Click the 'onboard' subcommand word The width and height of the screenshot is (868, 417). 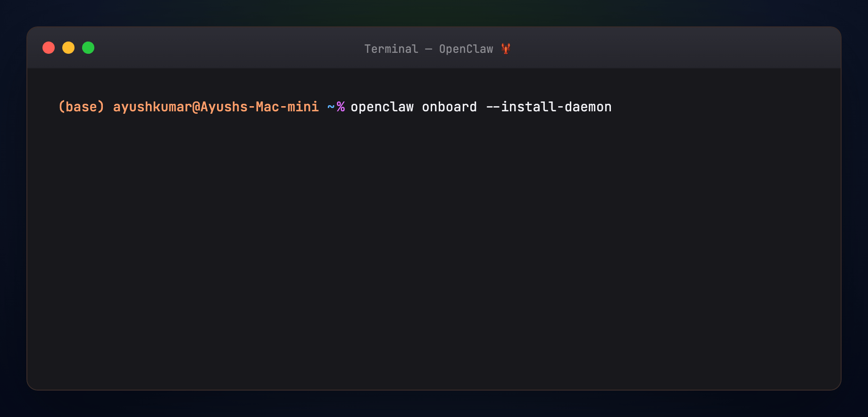click(450, 107)
